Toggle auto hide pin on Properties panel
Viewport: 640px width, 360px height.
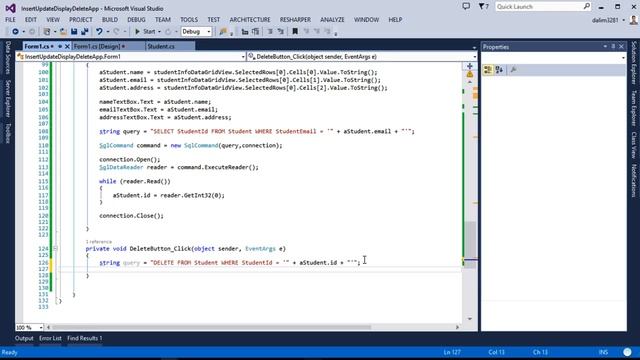(x=613, y=47)
